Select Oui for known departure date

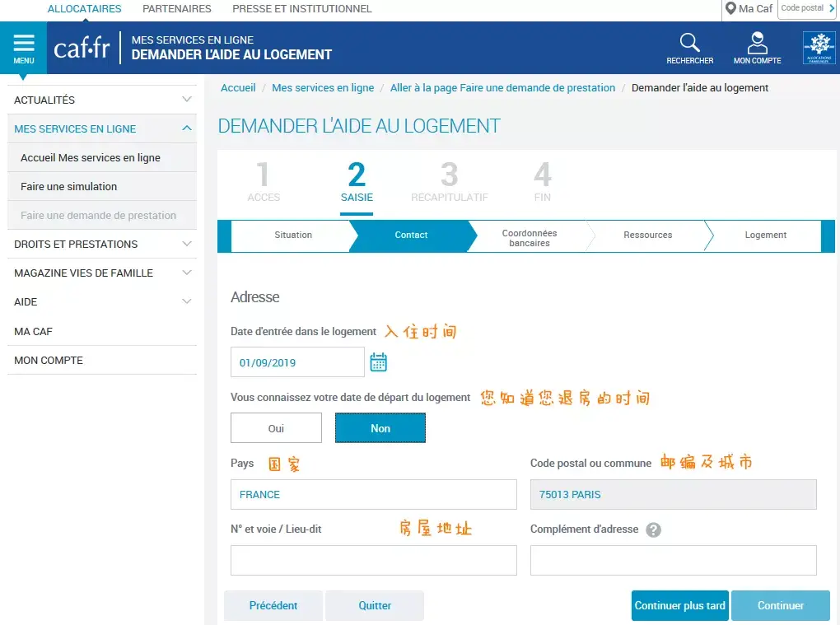click(x=276, y=428)
